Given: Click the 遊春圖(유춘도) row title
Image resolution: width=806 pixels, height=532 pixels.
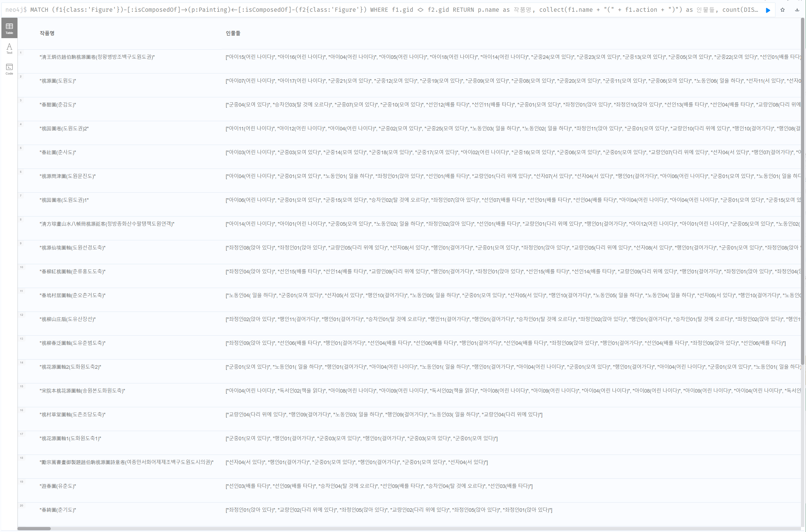Looking at the screenshot, I should tap(58, 486).
